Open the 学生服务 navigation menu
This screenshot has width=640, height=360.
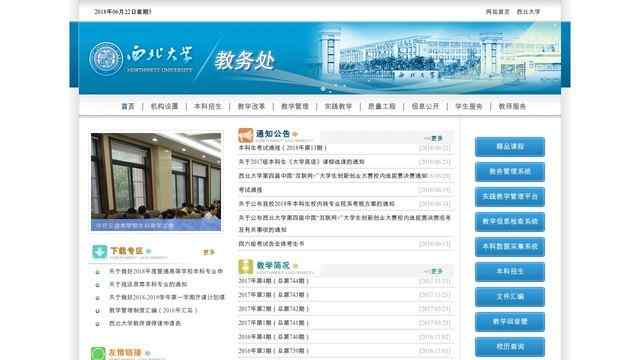click(x=469, y=107)
